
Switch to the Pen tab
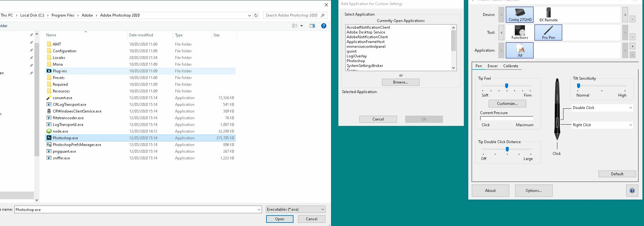click(x=478, y=66)
